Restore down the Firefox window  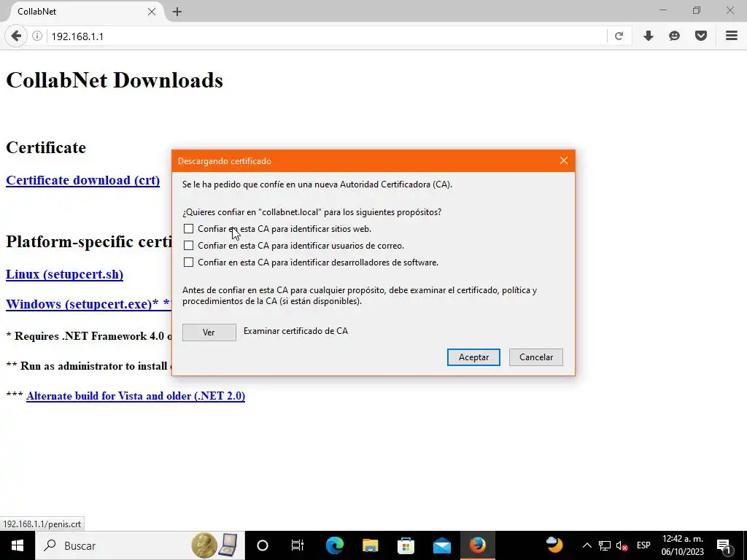[697, 10]
